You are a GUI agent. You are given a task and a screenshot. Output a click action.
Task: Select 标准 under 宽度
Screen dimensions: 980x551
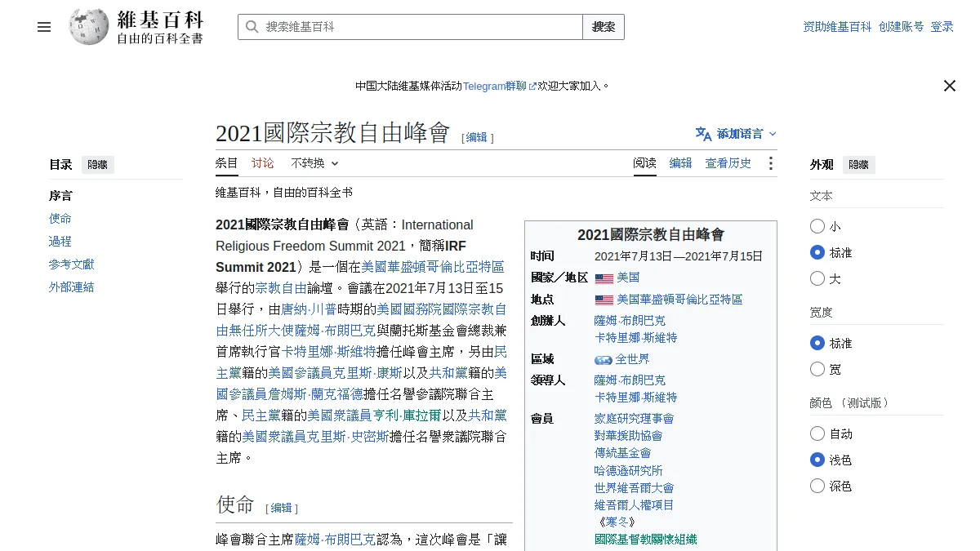[x=817, y=343]
